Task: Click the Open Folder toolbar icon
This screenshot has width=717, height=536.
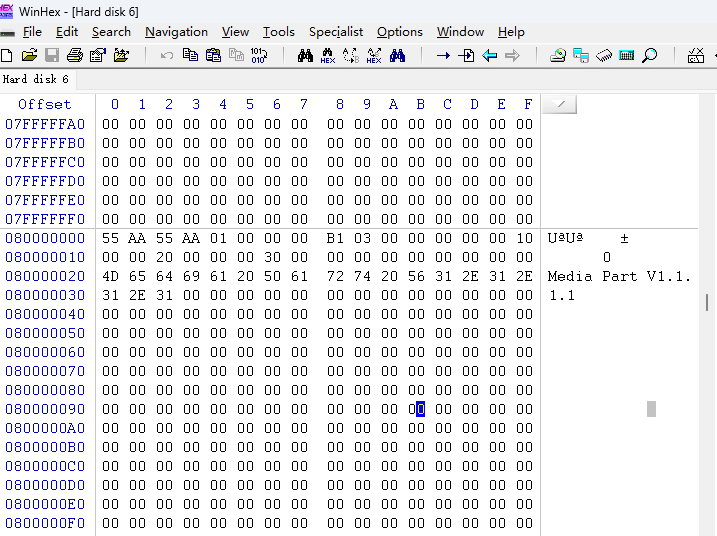Action: coord(121,56)
